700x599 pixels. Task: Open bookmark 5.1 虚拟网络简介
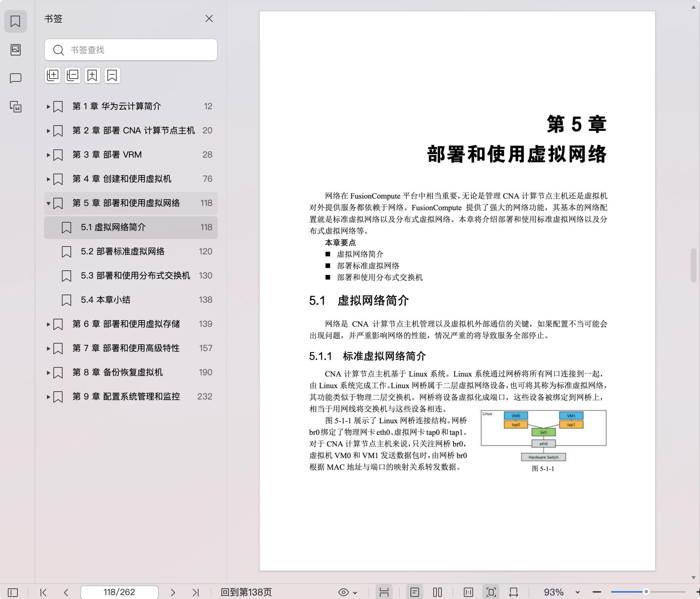(131, 227)
